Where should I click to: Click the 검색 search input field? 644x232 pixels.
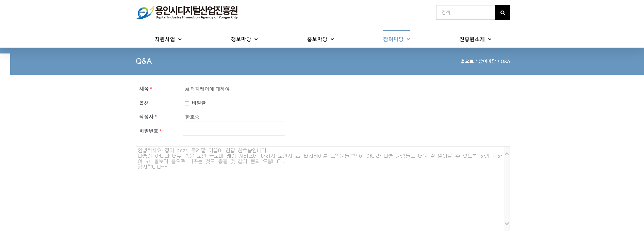(466, 13)
